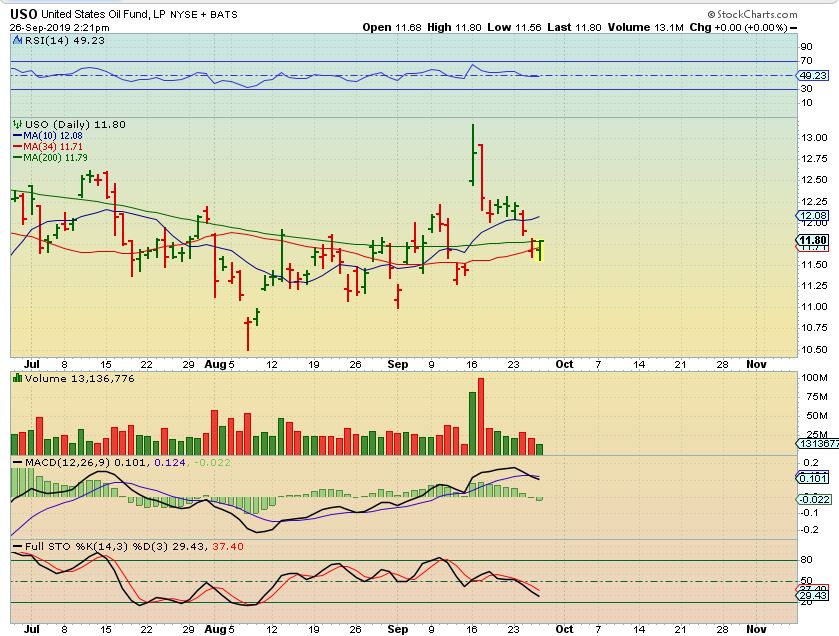Click the NYSE + BATS exchange label
This screenshot has width=839, height=636.
(204, 15)
